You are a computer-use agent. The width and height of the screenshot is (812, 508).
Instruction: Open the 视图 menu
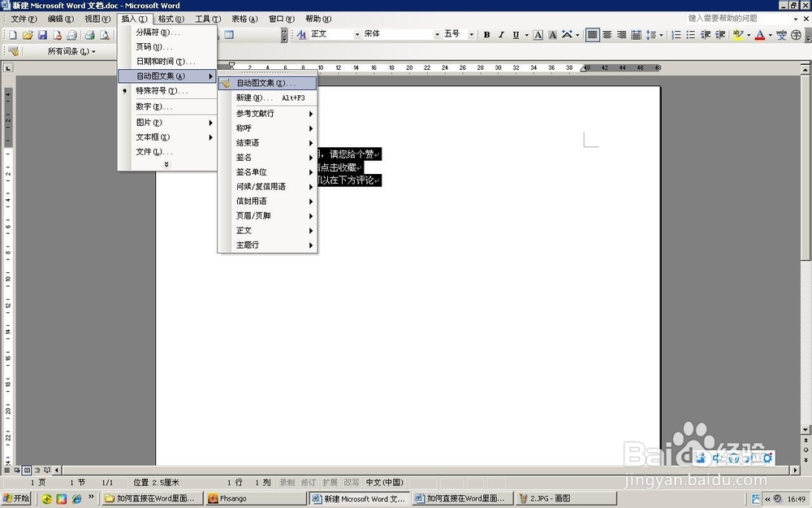97,19
